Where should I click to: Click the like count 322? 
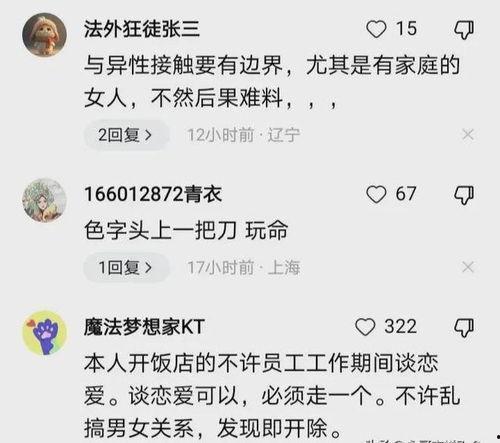coord(400,326)
